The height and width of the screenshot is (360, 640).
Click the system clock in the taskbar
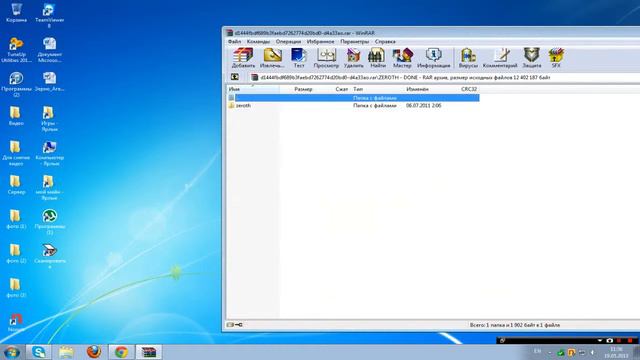point(616,353)
